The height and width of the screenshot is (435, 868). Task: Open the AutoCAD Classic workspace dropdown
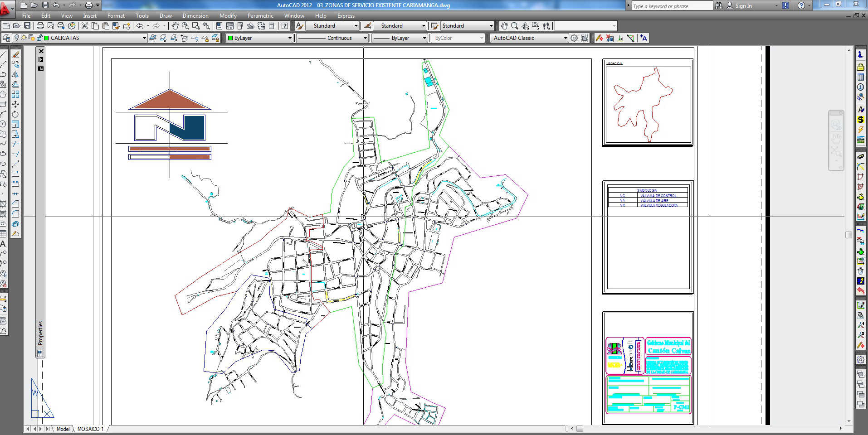[x=565, y=38]
